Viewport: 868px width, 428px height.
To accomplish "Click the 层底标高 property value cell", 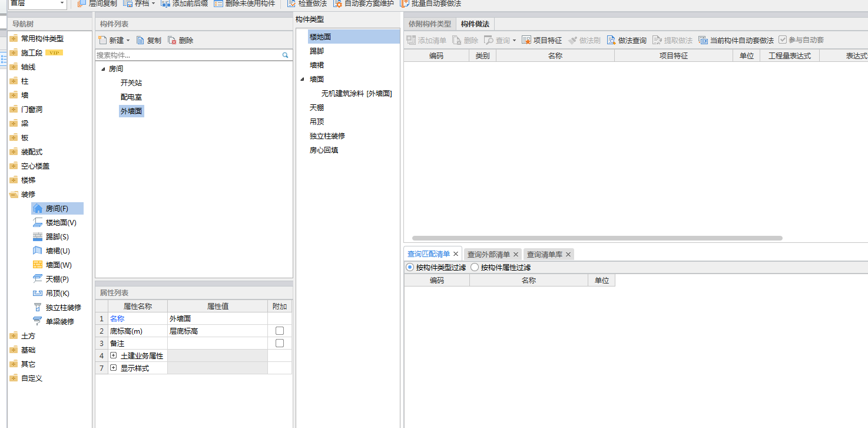I will (x=217, y=331).
